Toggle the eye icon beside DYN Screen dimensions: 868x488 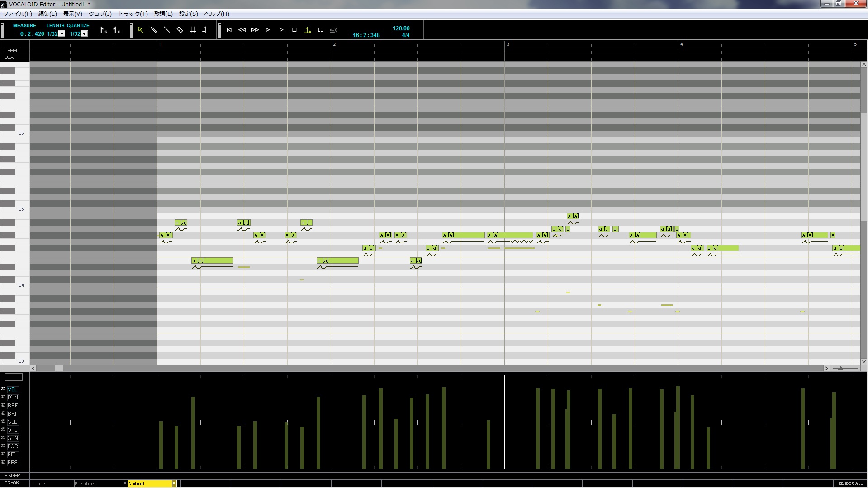pos(3,397)
